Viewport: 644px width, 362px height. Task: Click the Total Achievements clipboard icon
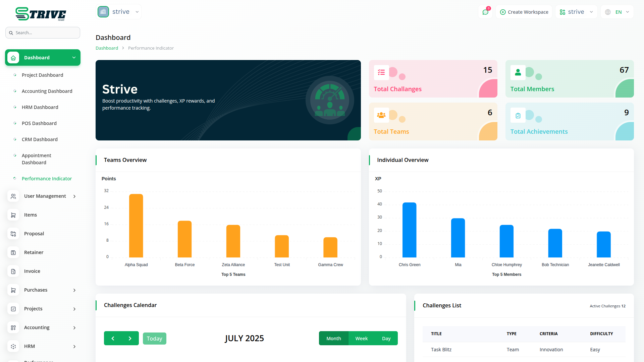click(518, 115)
